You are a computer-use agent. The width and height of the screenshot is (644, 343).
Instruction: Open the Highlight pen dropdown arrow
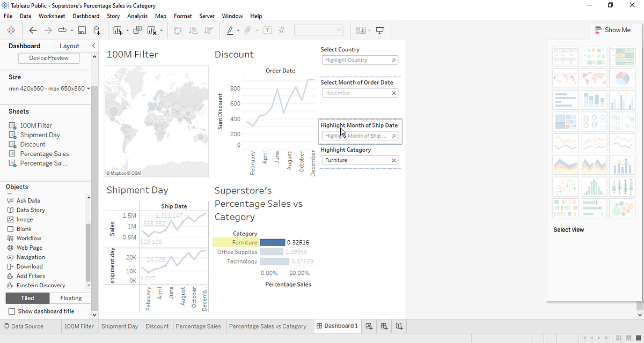(238, 31)
